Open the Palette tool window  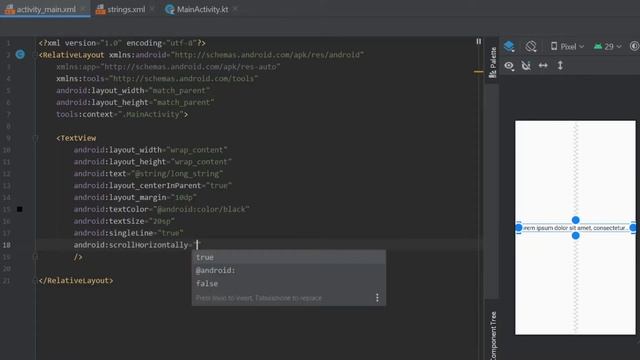493,62
